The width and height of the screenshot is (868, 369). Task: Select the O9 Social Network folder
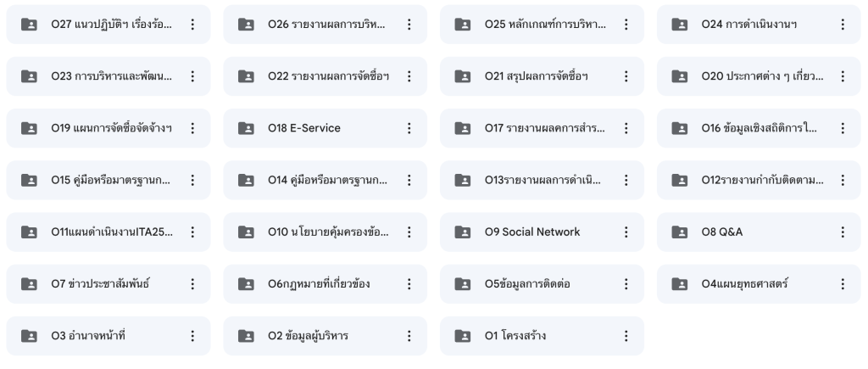(x=542, y=232)
